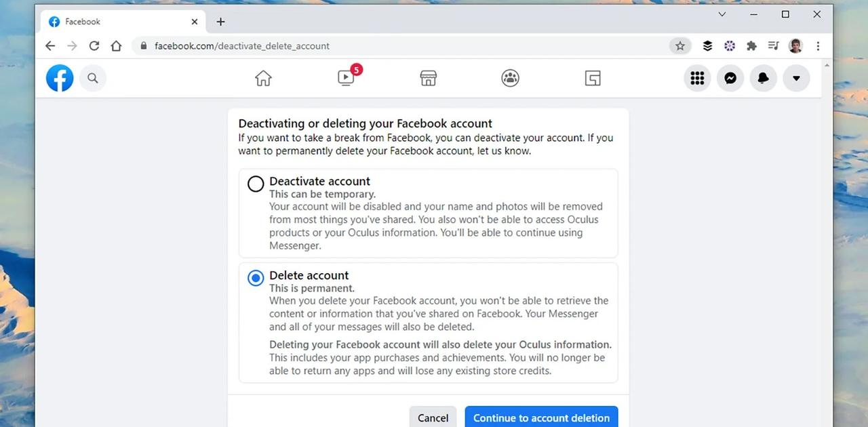The height and width of the screenshot is (427, 868).
Task: Select the Delete account option
Action: click(256, 278)
